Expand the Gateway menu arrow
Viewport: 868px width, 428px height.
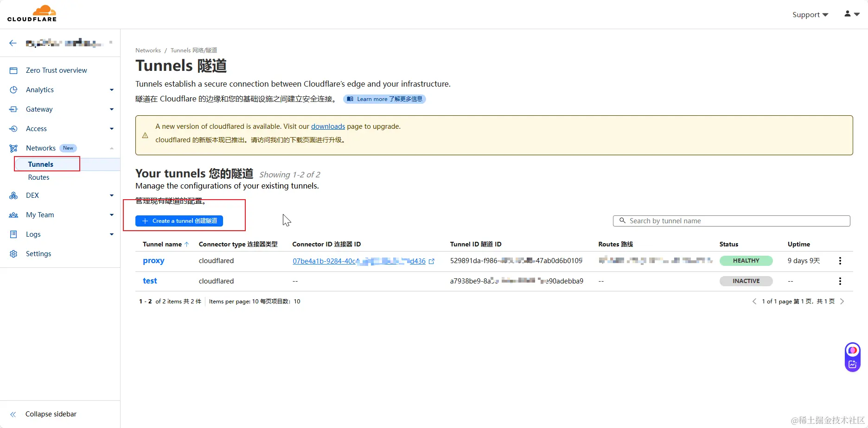112,109
